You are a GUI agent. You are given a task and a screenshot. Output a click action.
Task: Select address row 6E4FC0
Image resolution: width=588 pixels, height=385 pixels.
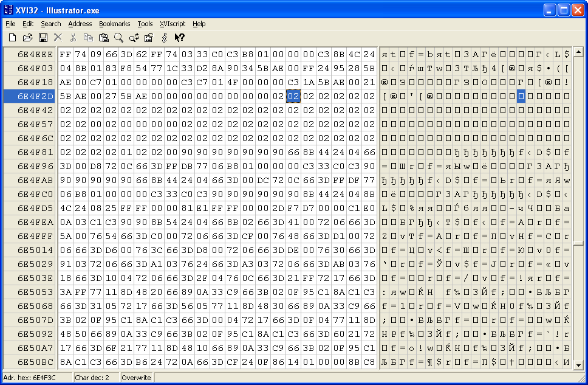coord(29,194)
